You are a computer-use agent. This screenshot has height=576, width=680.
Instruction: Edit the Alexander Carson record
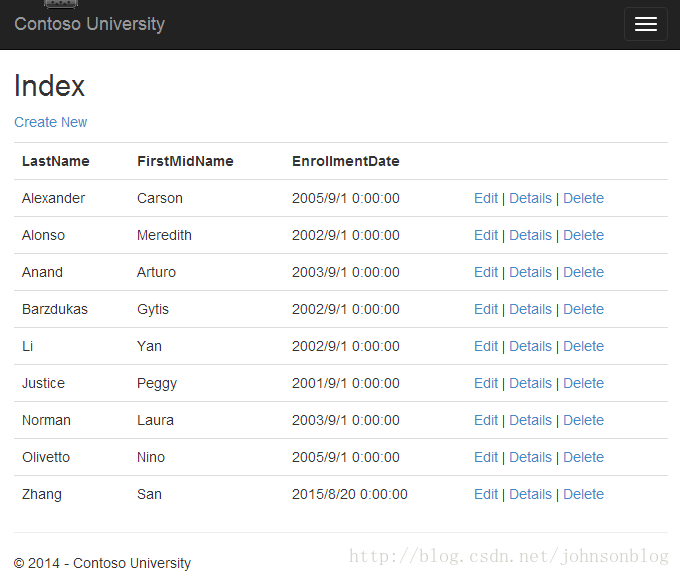click(486, 198)
